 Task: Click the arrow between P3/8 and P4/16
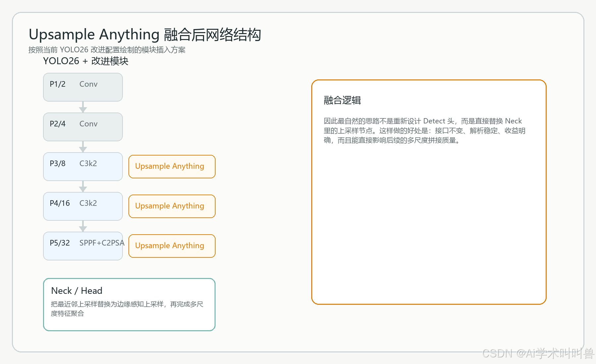coord(83,187)
